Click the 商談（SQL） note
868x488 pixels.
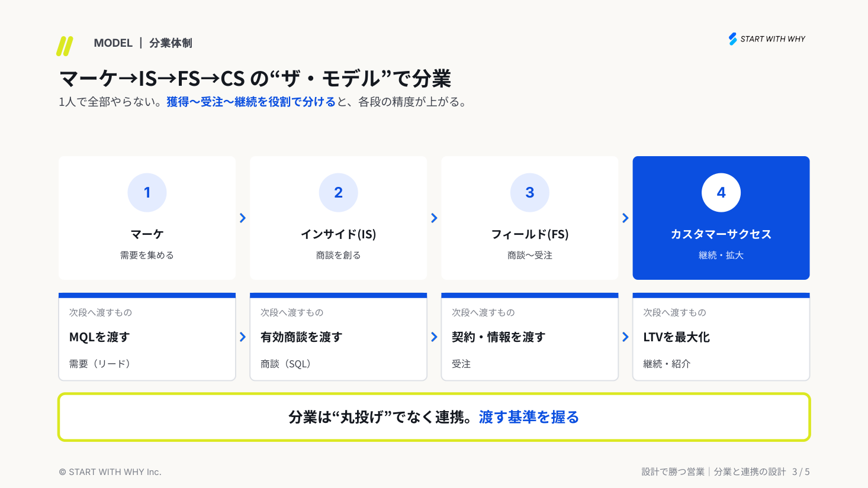[285, 364]
